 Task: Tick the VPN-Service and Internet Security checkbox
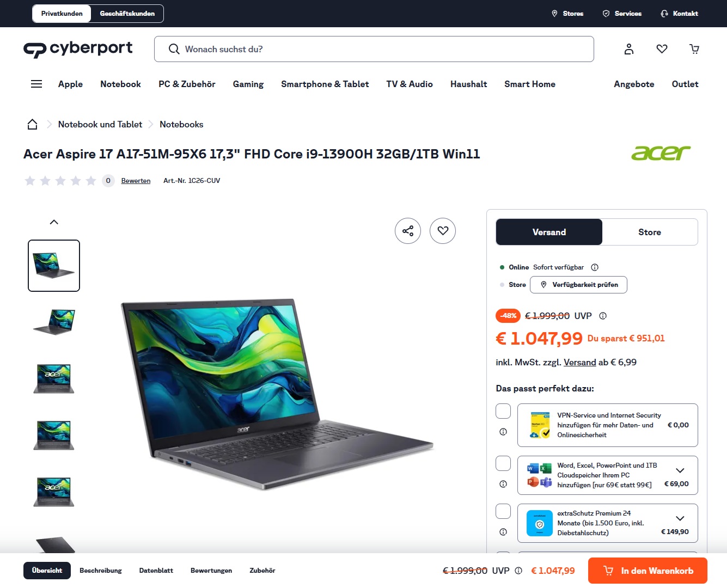coord(503,411)
